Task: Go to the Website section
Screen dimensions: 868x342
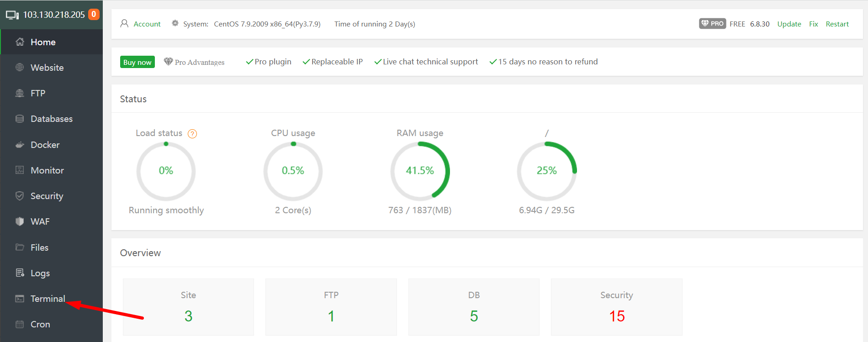Action: click(47, 68)
